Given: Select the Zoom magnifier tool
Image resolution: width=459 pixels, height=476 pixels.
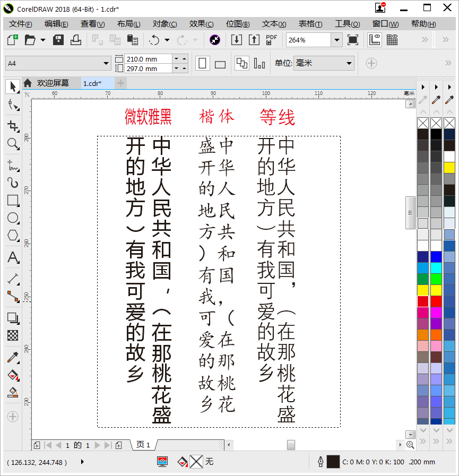Looking at the screenshot, I should (13, 144).
